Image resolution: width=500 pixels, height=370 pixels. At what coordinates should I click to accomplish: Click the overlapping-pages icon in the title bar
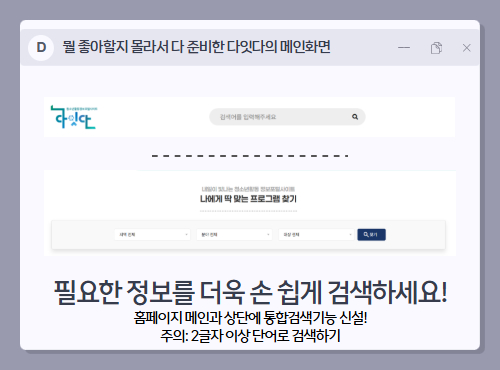point(436,48)
